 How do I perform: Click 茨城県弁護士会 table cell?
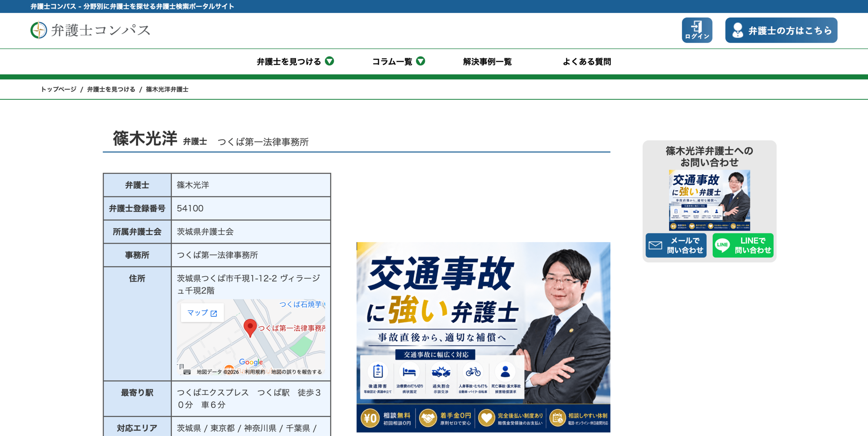pyautogui.click(x=251, y=232)
